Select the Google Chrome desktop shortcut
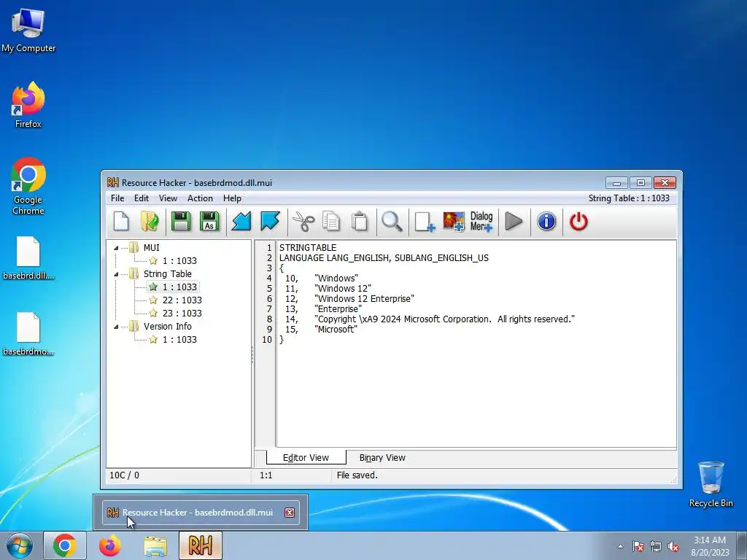Viewport: 747px width, 560px height. pyautogui.click(x=28, y=186)
